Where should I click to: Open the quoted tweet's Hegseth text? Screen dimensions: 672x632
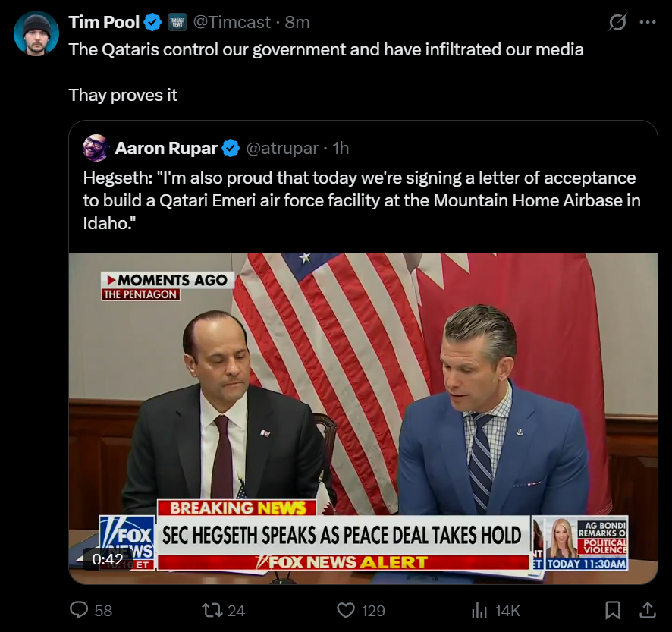point(362,201)
